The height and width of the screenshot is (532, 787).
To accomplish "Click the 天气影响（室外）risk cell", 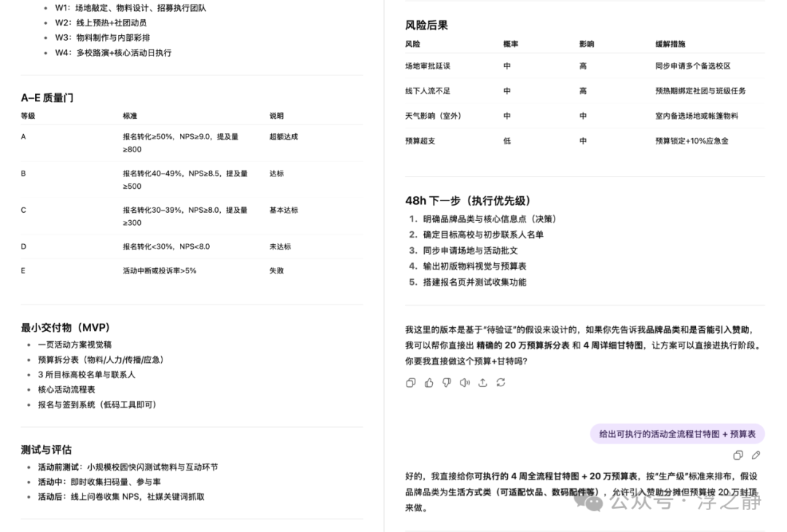I will point(433,116).
